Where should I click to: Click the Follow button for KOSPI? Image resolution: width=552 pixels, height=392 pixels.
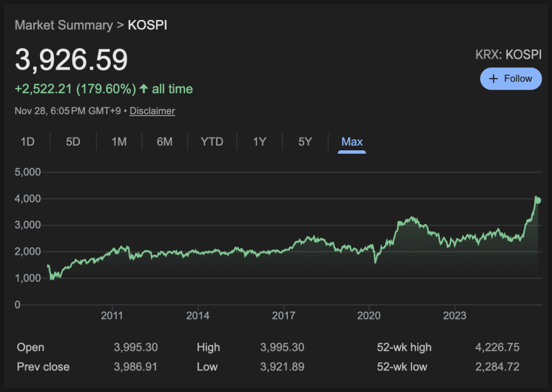click(510, 79)
